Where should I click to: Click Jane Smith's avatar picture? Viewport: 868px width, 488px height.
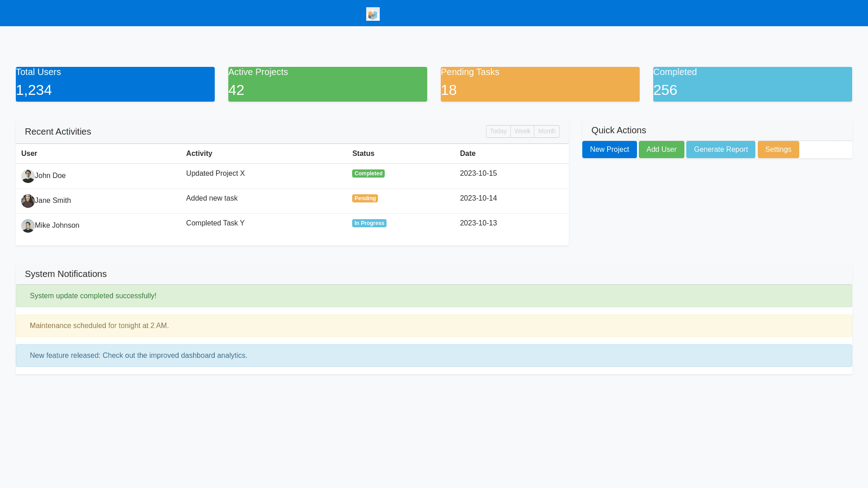pos(28,201)
